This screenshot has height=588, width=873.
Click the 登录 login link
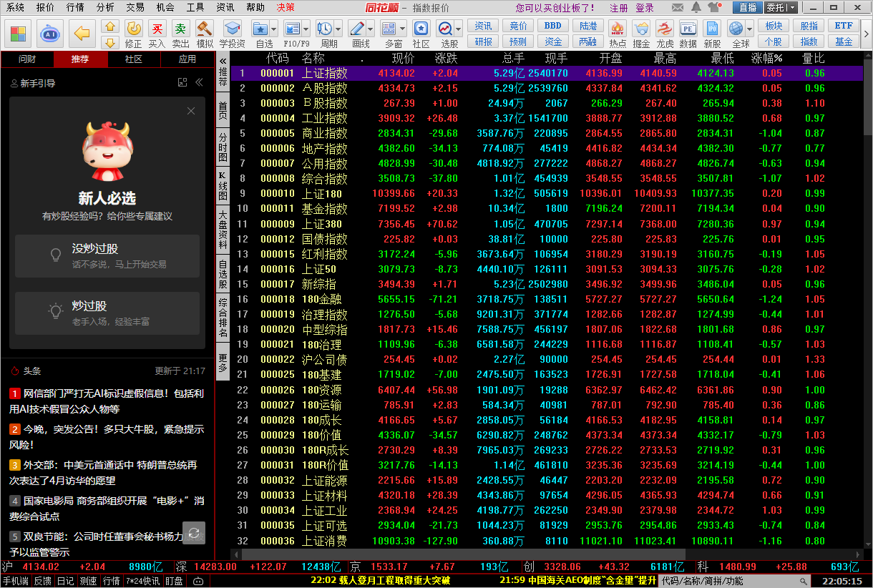click(x=645, y=8)
